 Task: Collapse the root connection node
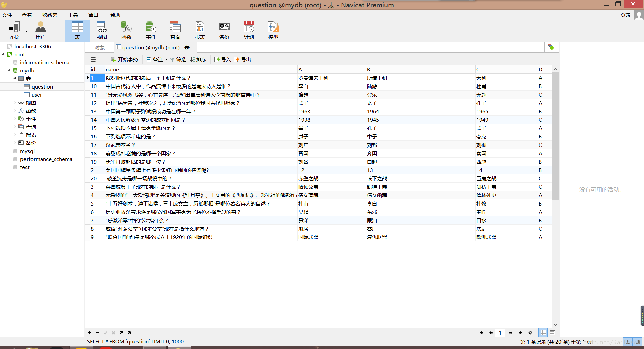tap(3, 54)
